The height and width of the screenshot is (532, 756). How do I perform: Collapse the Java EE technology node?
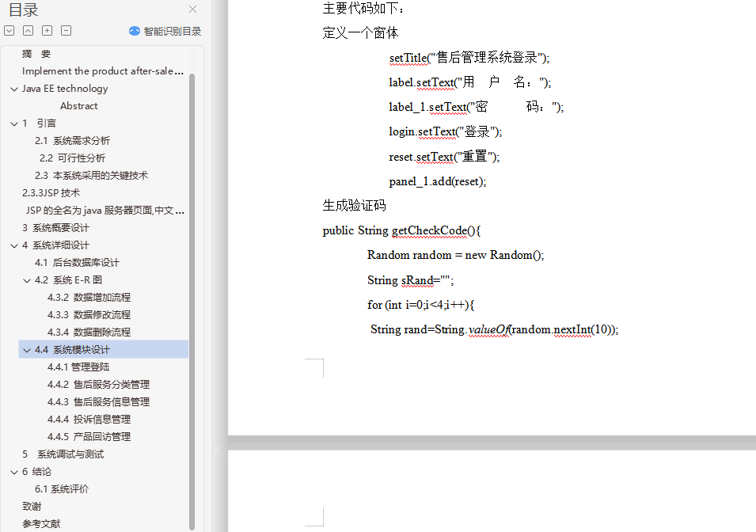tap(14, 89)
